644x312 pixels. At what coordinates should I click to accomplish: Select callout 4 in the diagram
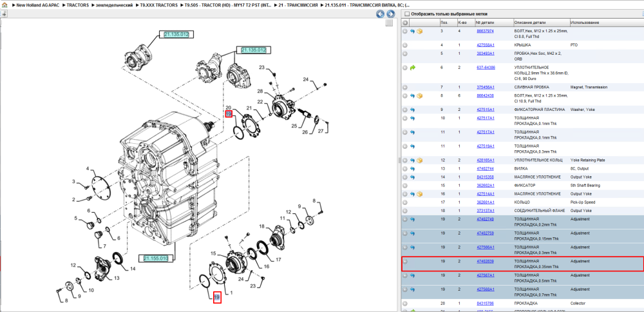tap(88, 169)
